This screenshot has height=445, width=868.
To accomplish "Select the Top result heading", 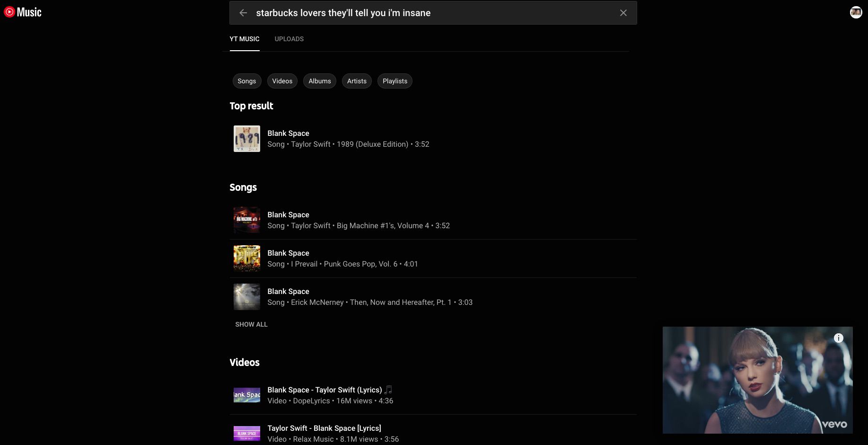I will coord(251,106).
